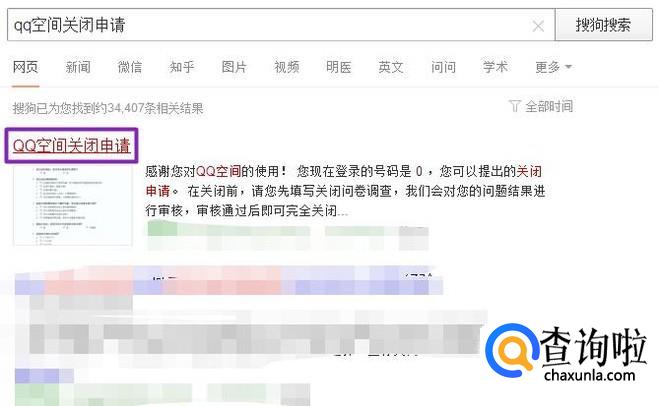Open the 明医 tab
Screen dimensions: 659x406
(339, 67)
